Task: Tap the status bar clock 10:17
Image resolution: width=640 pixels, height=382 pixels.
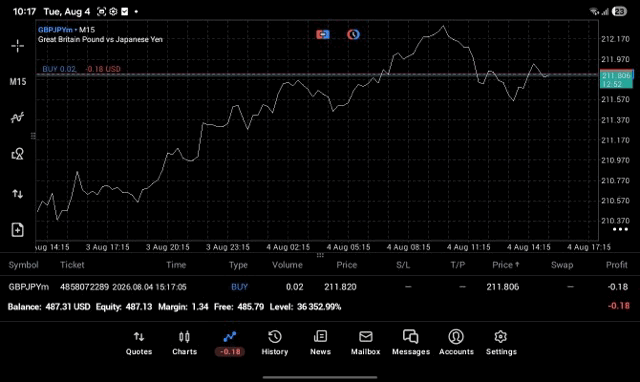Action: (24, 11)
